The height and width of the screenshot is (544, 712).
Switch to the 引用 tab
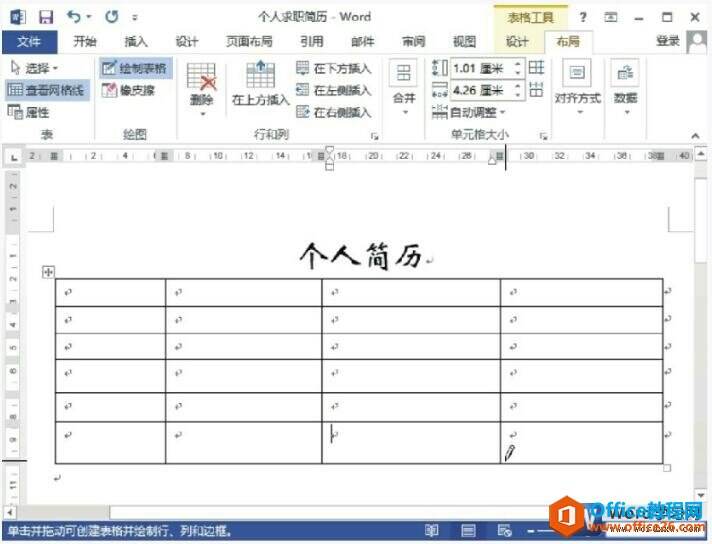[x=312, y=42]
